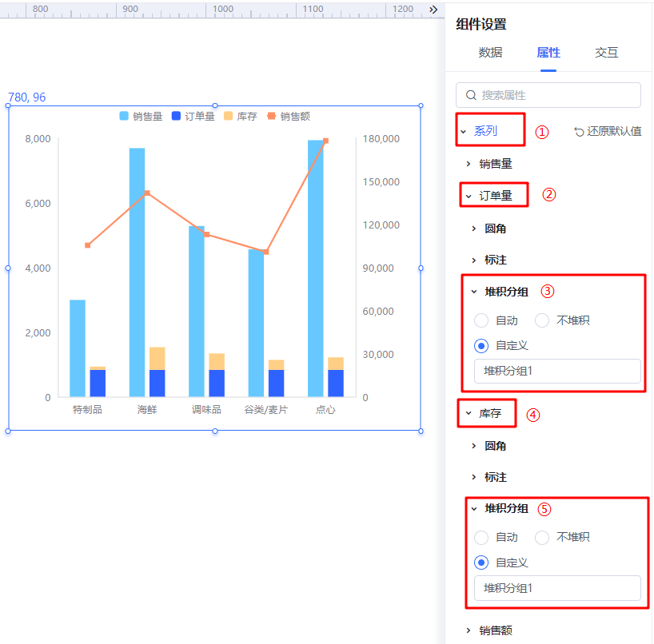Click 库存 stack group name field
This screenshot has height=644, width=654.
(x=557, y=588)
